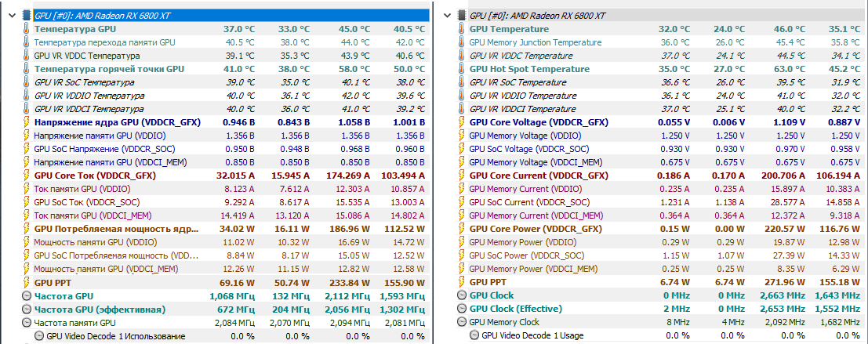Select GPU [#0]: AMD Radeon RX 6800 XT header on right
The width and height of the screenshot is (868, 344).
pos(667,16)
